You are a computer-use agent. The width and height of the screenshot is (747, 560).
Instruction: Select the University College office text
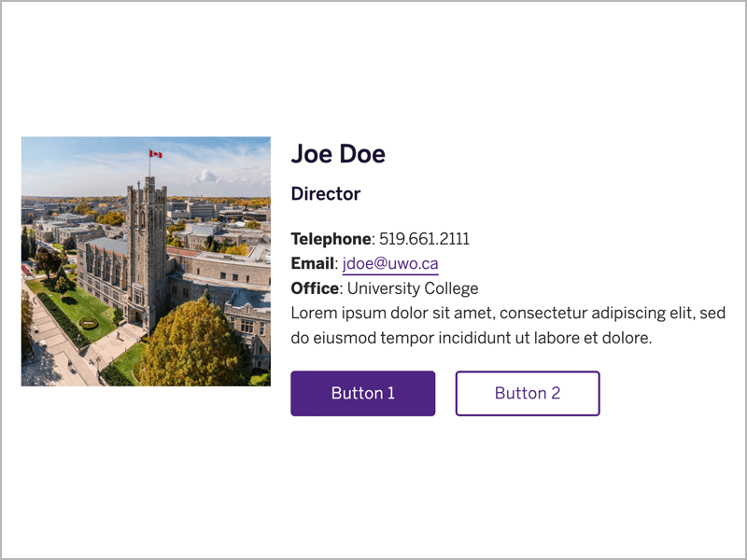point(413,288)
